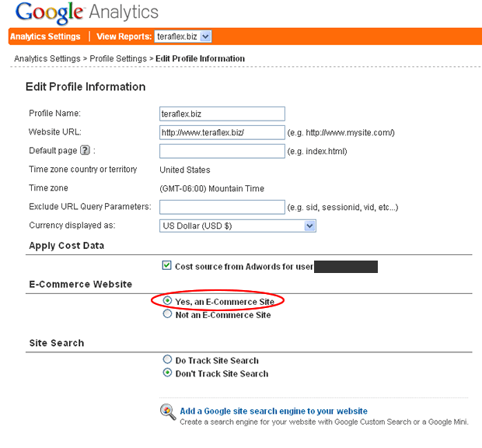482x448 pixels.
Task: Click the Google Analytics logo
Action: [86, 13]
